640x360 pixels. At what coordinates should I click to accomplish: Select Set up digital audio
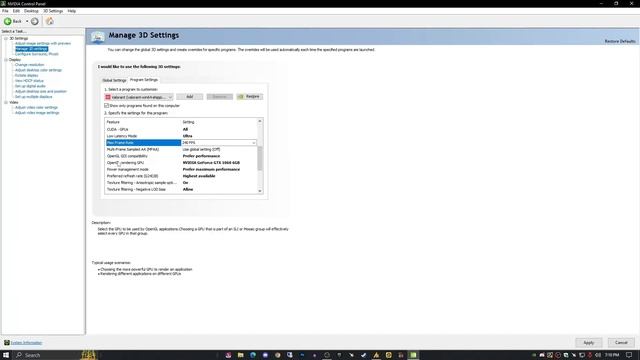pos(30,86)
